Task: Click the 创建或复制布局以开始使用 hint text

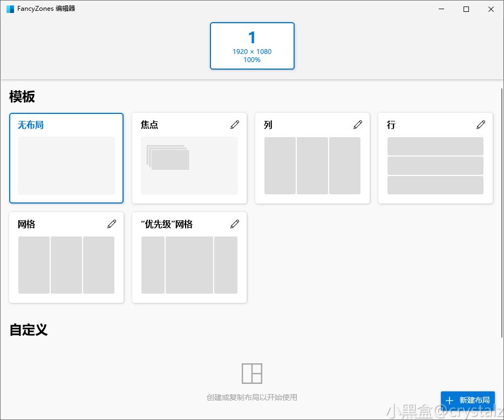Action: [x=251, y=397]
